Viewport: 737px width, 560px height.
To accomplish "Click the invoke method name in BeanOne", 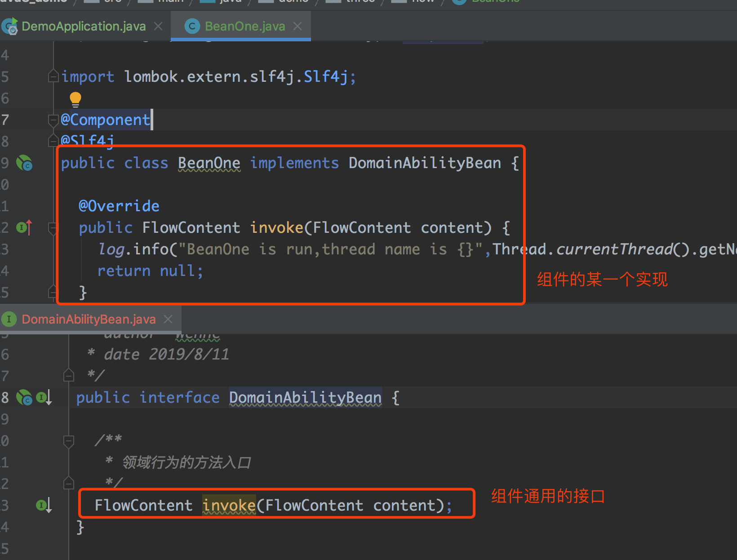I will 277,227.
